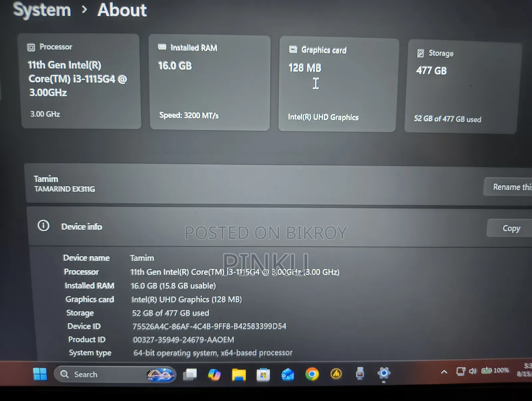Click the Rename this PC button
The image size is (532, 401).
[x=508, y=187]
